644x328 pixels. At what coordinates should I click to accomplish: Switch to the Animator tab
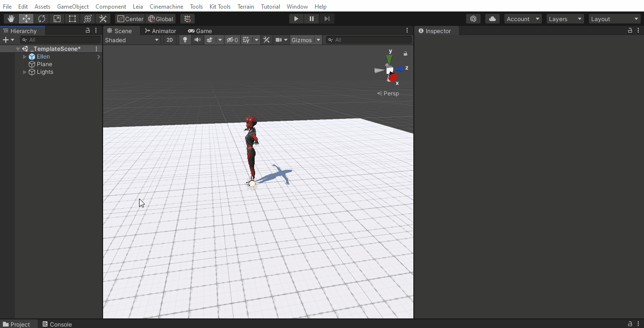point(161,31)
